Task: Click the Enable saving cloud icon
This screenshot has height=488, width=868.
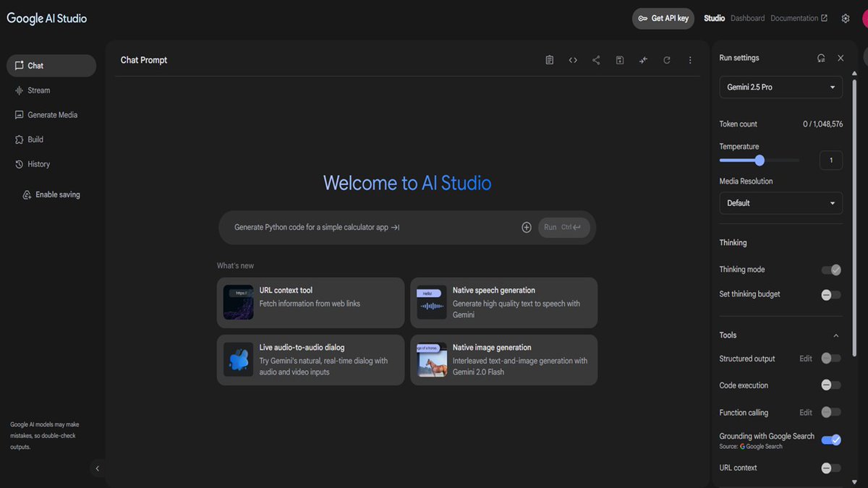Action: point(27,194)
